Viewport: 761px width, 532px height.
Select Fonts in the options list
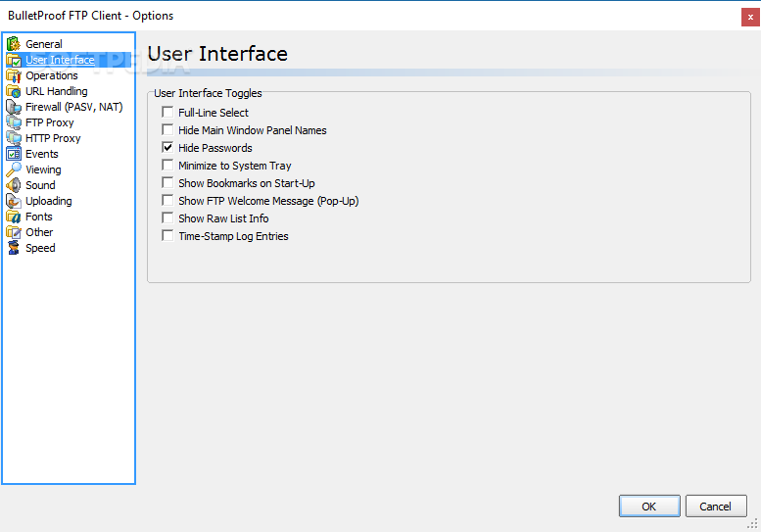39,217
